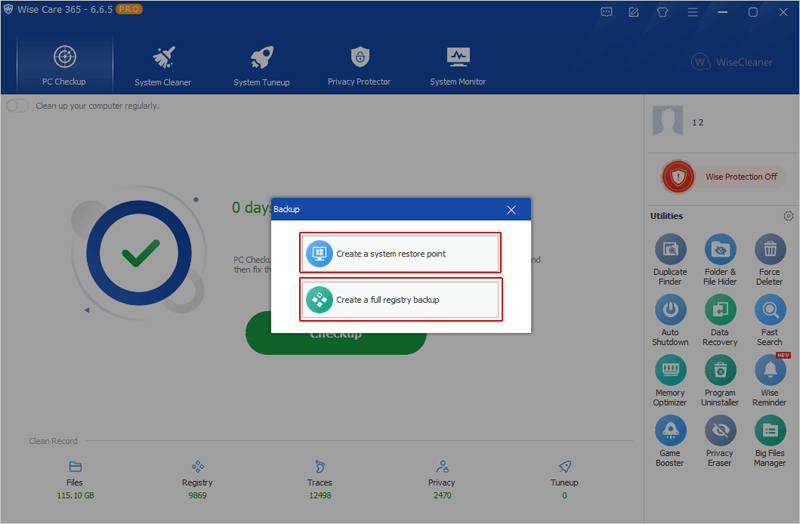Click the WiseCleaner logo link
This screenshot has width=800, height=524.
point(732,62)
